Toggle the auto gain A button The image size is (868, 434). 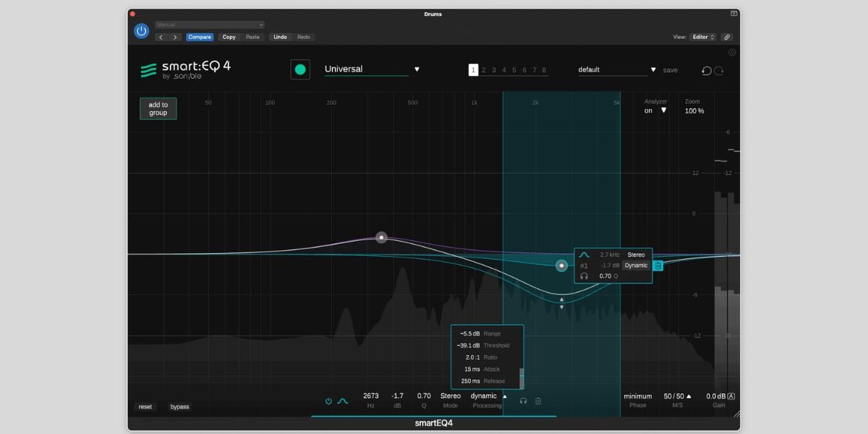pos(731,396)
